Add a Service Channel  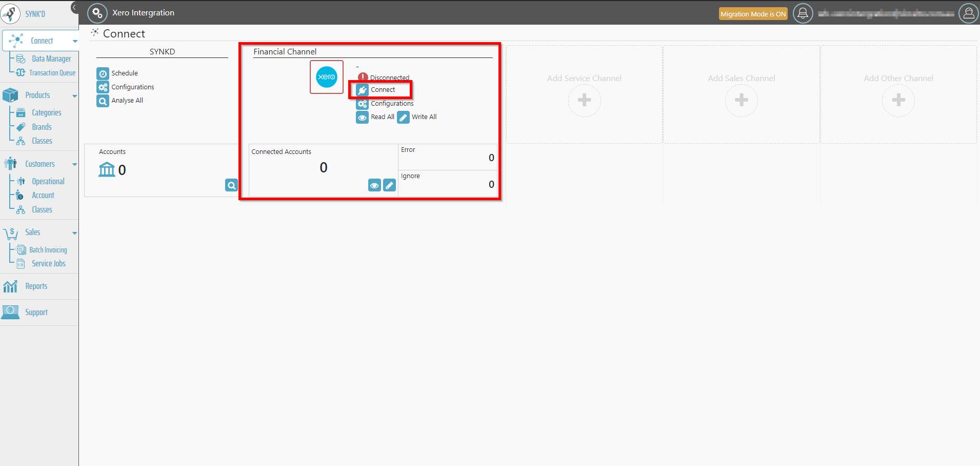pos(584,100)
